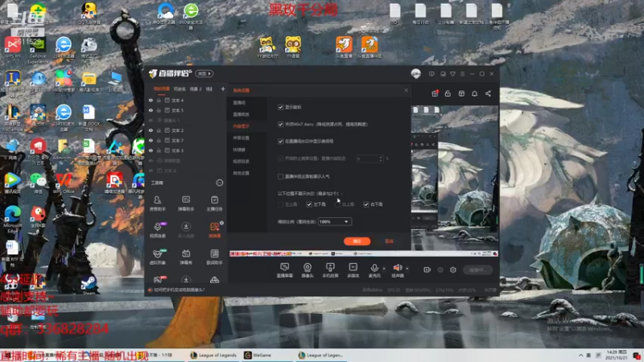Open the 弹幕助手 tool
Image resolution: width=644 pixels, height=362 pixels.
tap(186, 204)
